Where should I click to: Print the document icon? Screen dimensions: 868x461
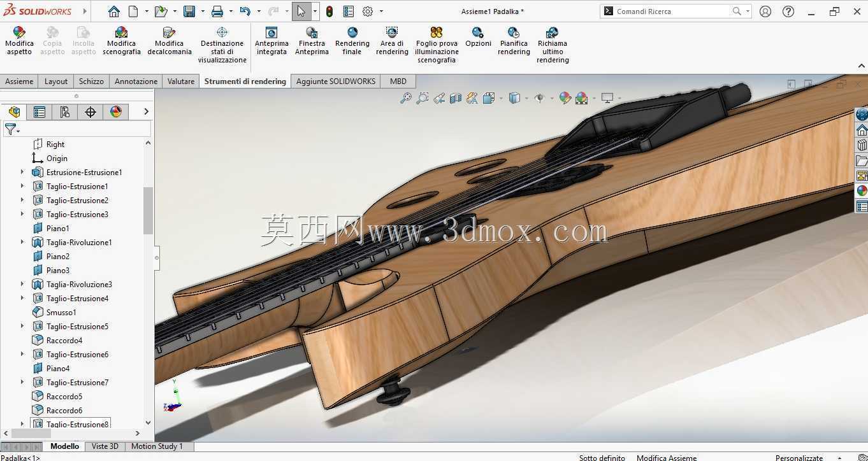click(217, 11)
